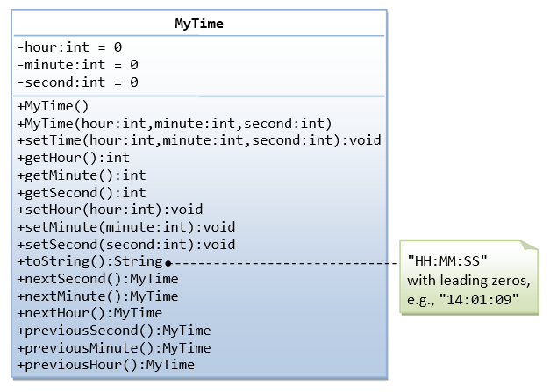Viewport: 550px width, 392px height.
Task: Select the +getHour():int method
Action: 73,158
